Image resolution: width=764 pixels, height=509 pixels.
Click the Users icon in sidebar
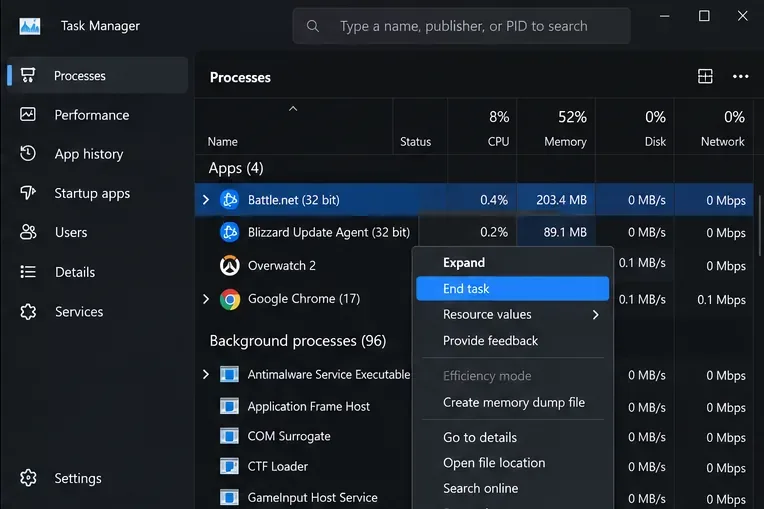[28, 232]
